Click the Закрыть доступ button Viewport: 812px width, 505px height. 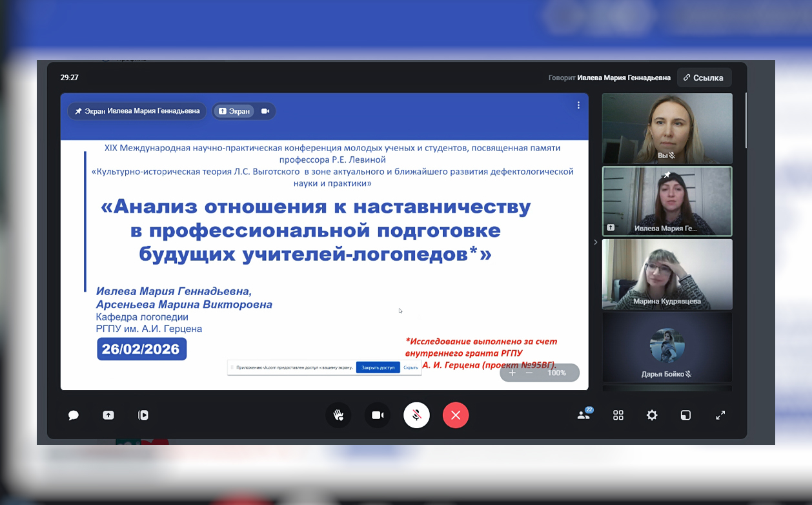coord(378,367)
